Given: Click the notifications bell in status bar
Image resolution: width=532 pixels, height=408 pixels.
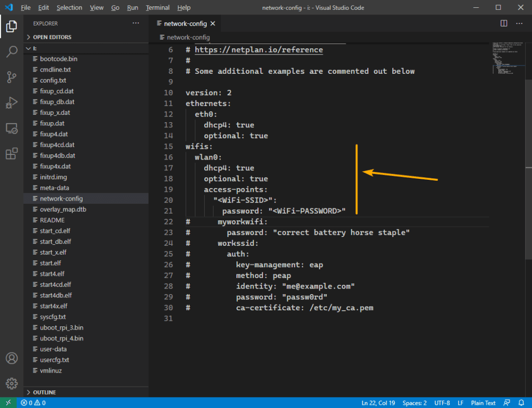Looking at the screenshot, I should click(522, 403).
